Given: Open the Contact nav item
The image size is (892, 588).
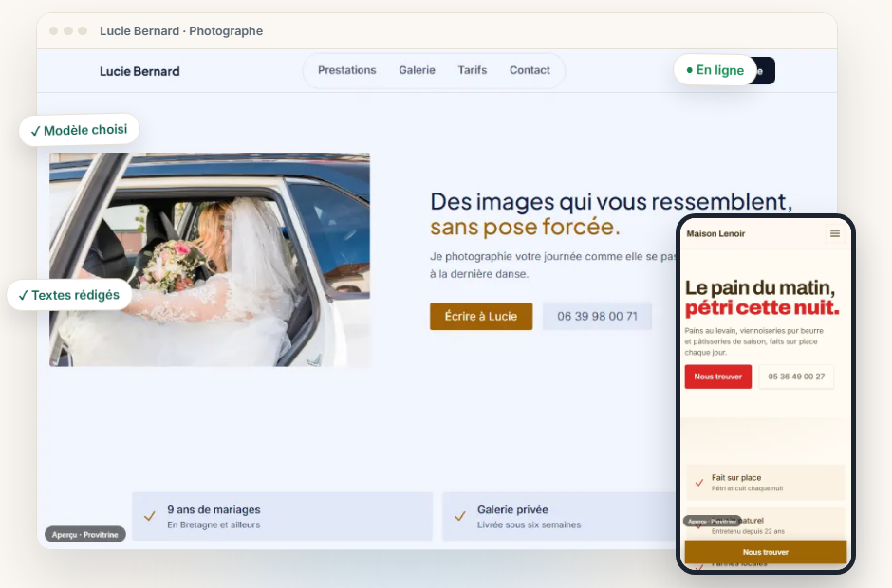Looking at the screenshot, I should 530,70.
